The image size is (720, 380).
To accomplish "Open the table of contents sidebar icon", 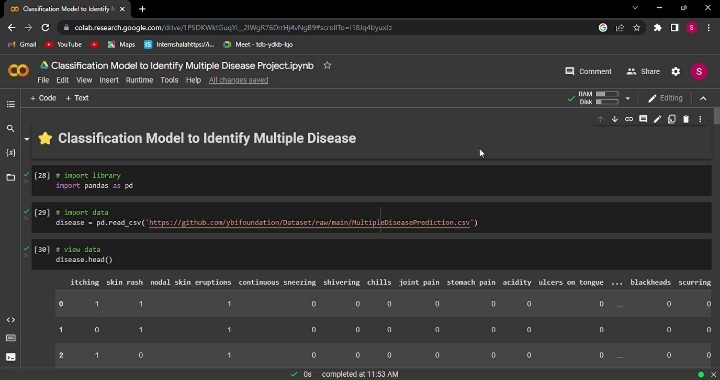I will click(11, 105).
